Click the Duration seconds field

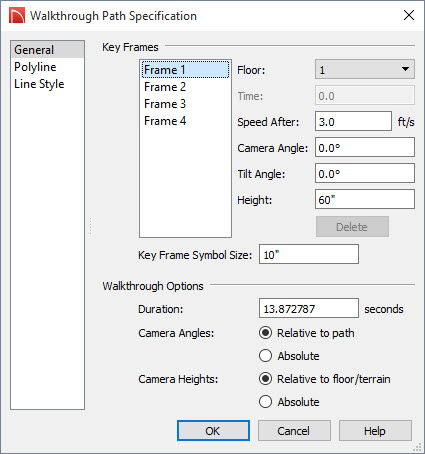click(309, 308)
